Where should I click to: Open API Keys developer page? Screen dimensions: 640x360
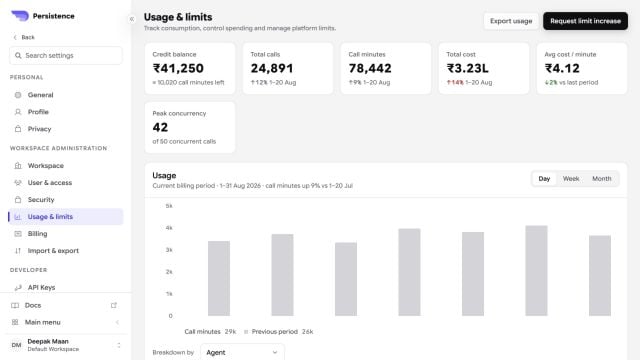pyautogui.click(x=66, y=287)
